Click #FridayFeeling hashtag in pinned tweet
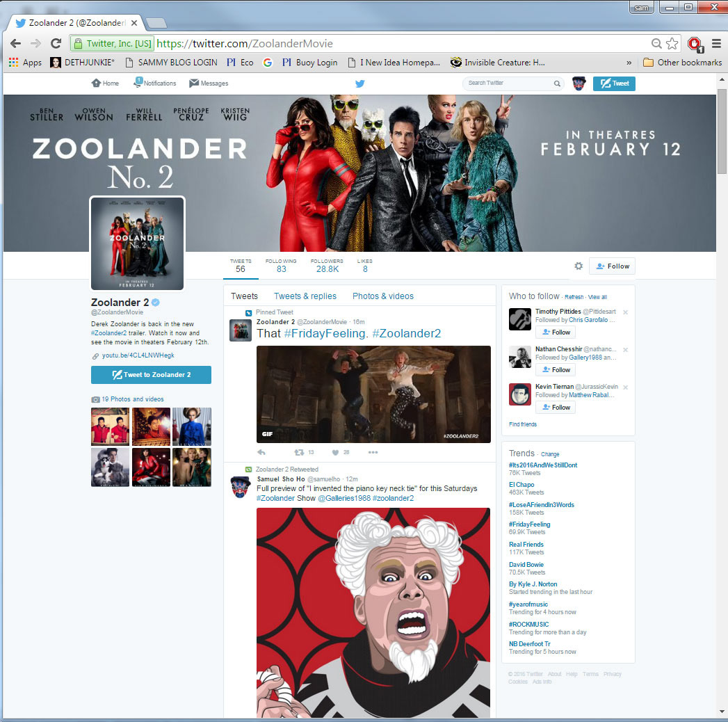Screen dimensions: 728x722 (326, 333)
